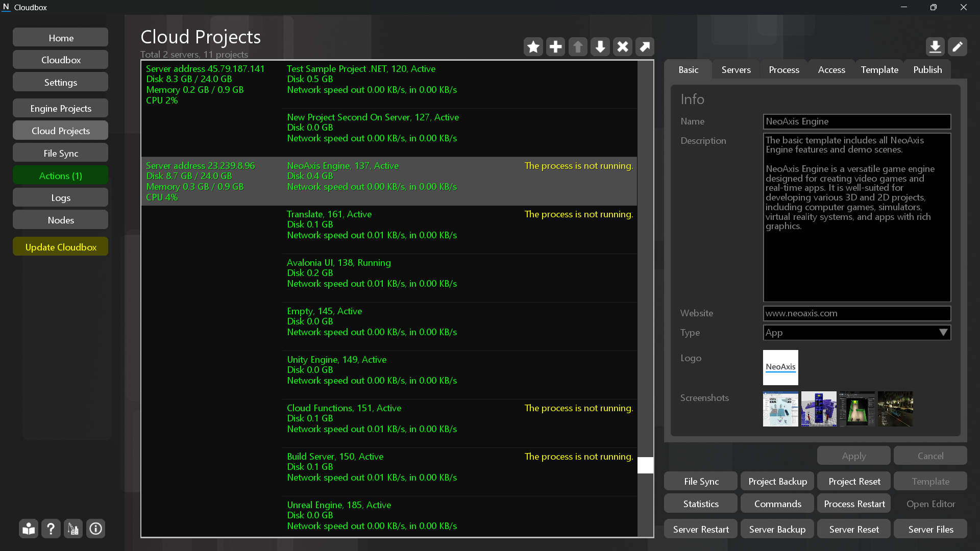Click the pencil edit icon
This screenshot has height=551, width=980.
[x=958, y=47]
